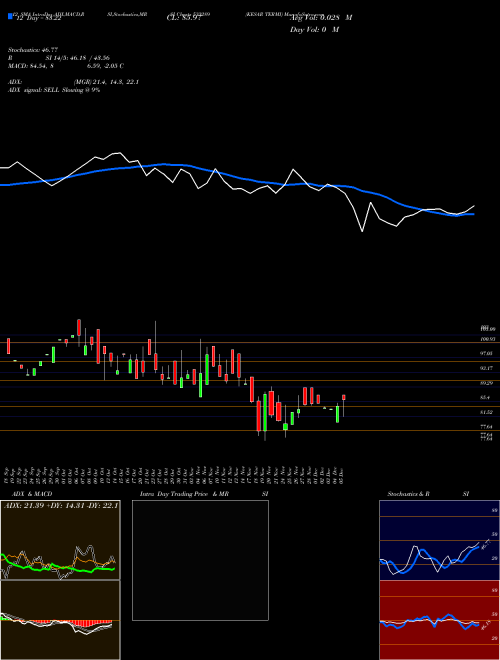Click the end of the white price line
This screenshot has width=500, height=660.
474,206
